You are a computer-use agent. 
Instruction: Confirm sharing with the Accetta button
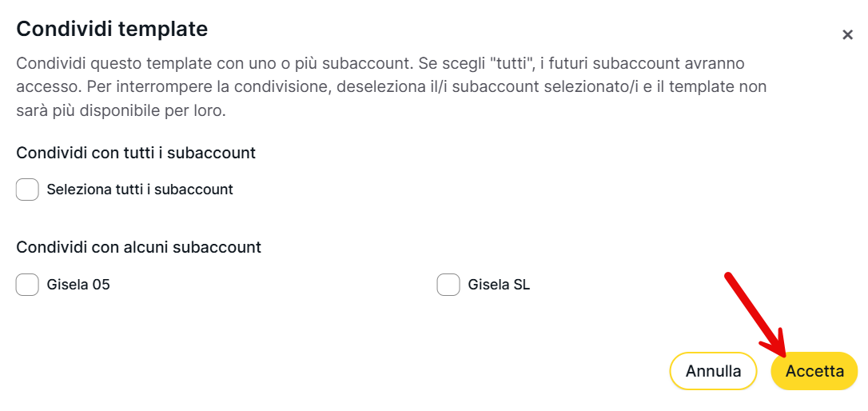coord(814,372)
